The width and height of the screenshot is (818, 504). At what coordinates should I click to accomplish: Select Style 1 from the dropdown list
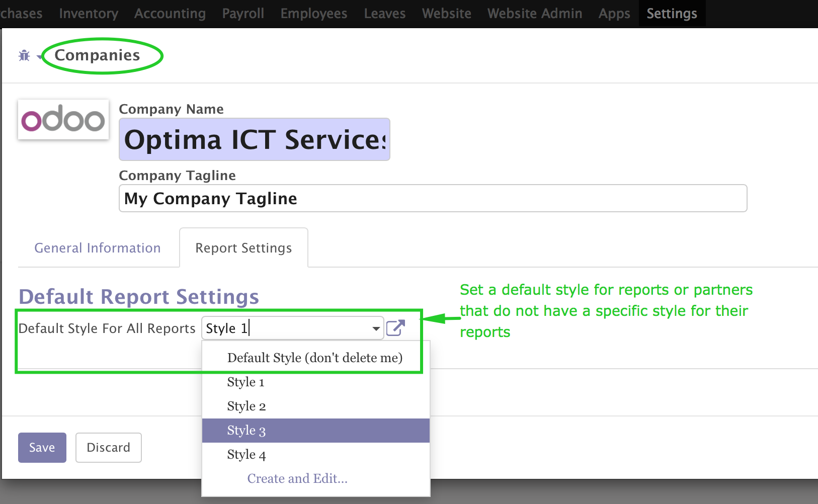pos(315,382)
